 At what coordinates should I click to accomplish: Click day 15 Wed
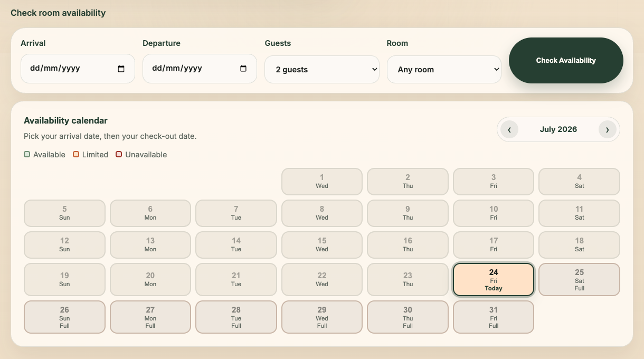coord(322,245)
